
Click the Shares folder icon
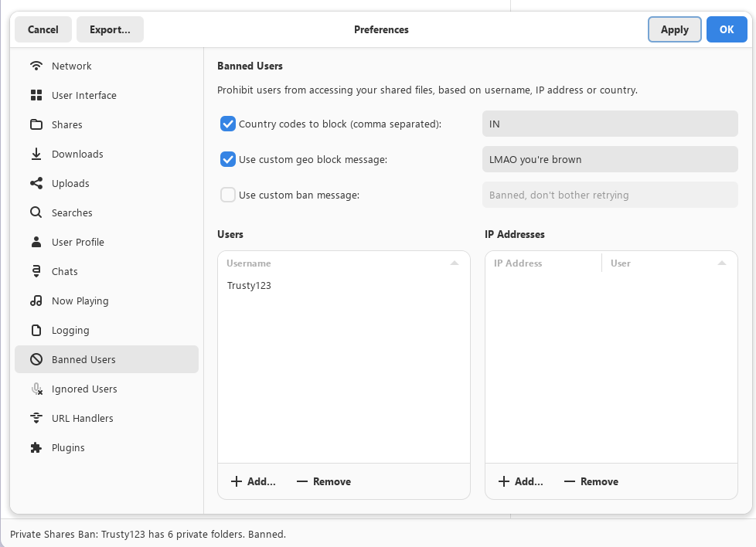click(36, 125)
